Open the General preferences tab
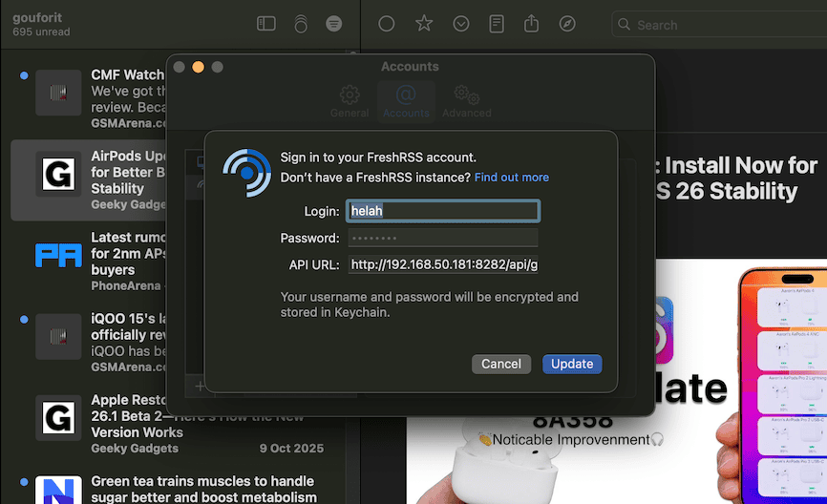 350,101
